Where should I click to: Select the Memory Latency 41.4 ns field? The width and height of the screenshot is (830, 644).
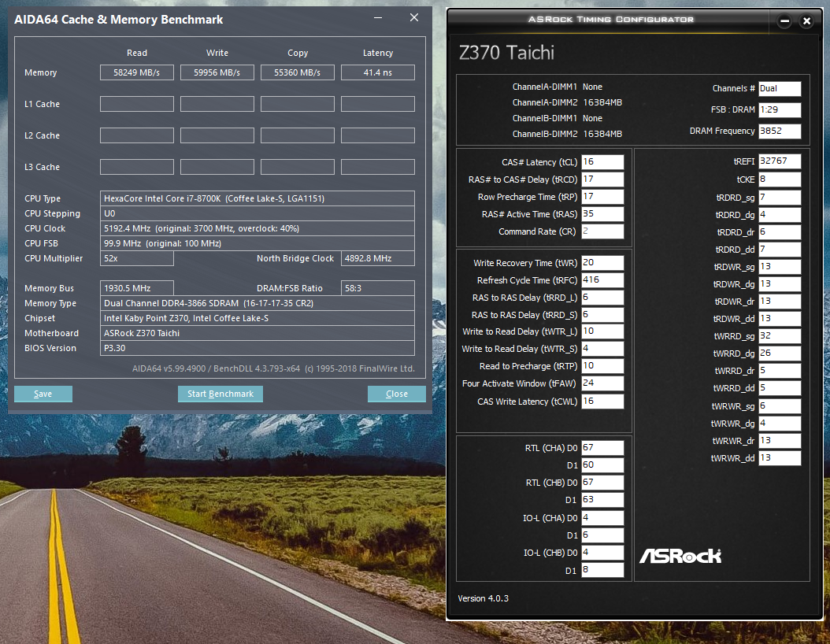point(378,72)
